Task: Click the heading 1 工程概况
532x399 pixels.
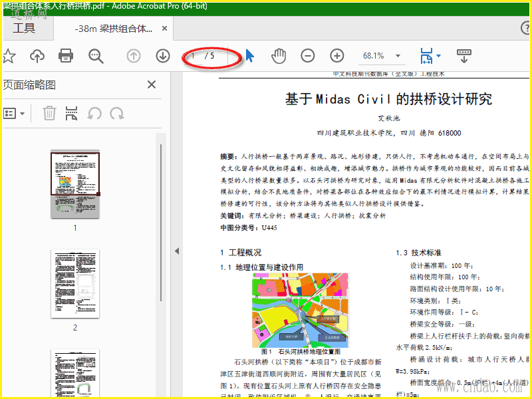Action: [241, 253]
